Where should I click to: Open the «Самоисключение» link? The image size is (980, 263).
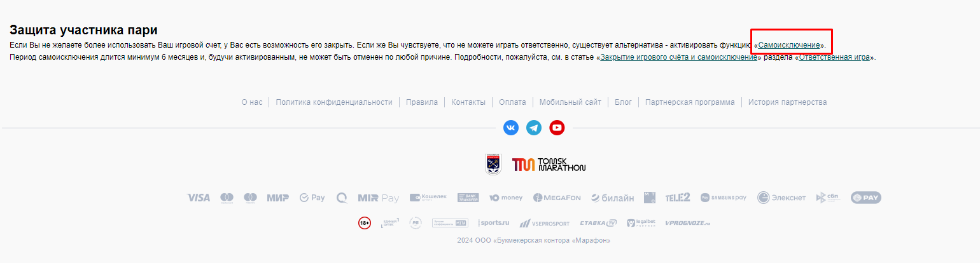point(789,46)
